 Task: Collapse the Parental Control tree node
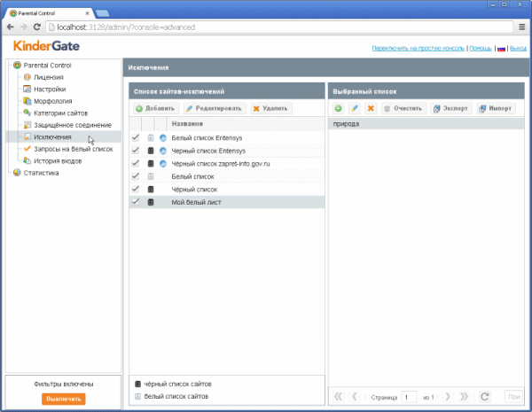click(9, 65)
